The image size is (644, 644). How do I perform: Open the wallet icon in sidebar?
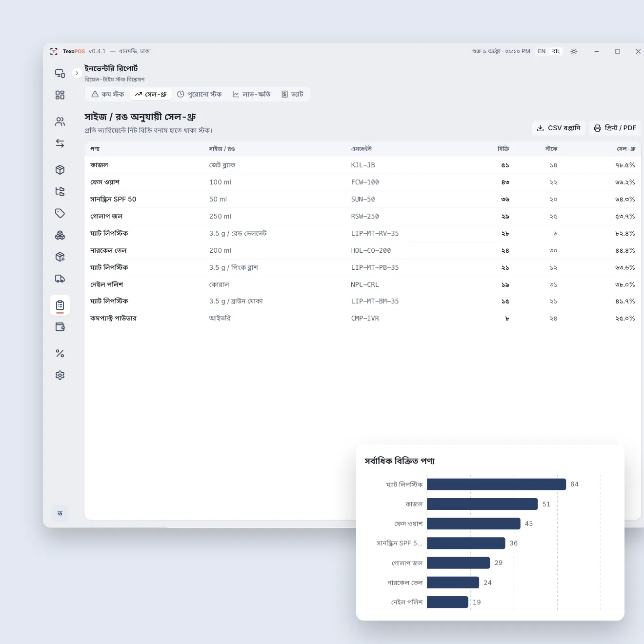[60, 327]
